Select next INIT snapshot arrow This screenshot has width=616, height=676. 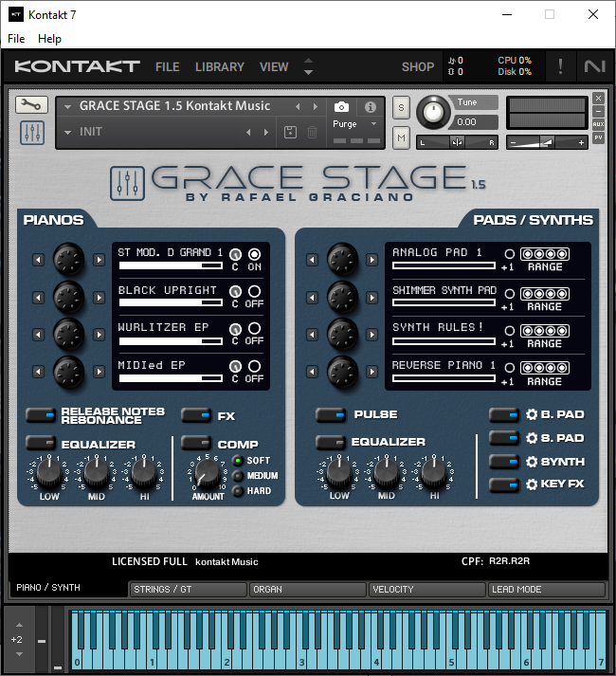point(266,133)
